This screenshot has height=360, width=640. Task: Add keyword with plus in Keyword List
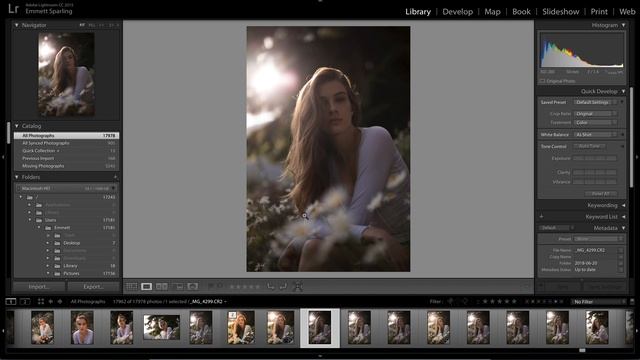542,217
